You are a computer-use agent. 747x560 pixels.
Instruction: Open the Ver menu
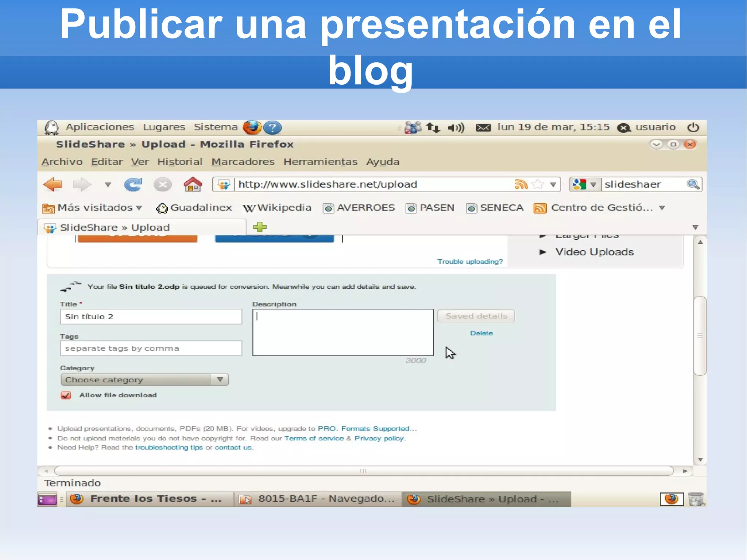[x=140, y=162]
